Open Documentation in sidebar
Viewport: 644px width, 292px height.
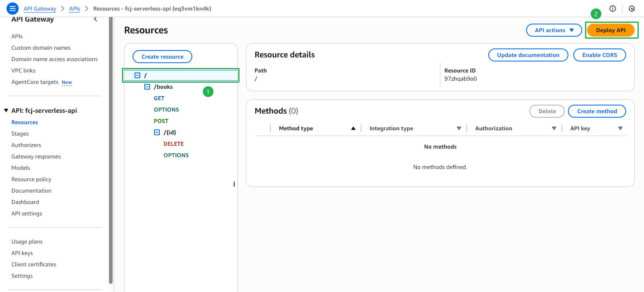31,191
